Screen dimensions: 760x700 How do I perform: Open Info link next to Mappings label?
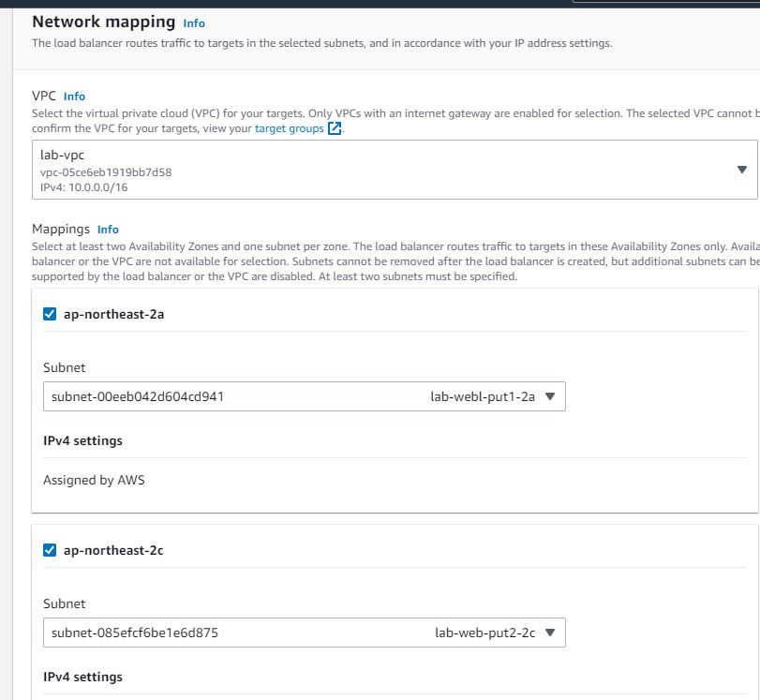pos(108,230)
